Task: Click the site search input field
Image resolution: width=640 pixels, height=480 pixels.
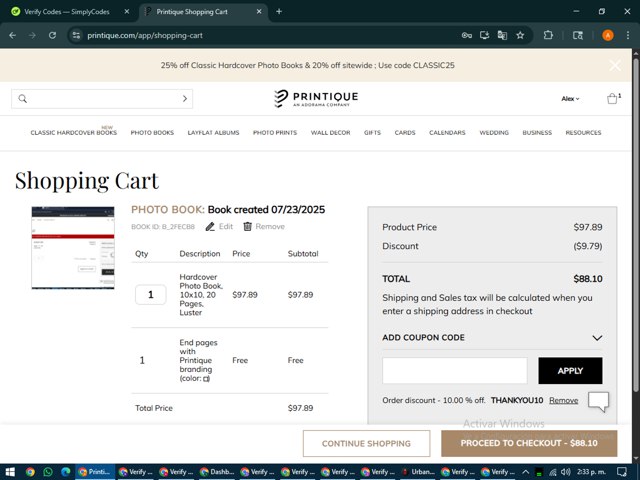Action: [102, 99]
